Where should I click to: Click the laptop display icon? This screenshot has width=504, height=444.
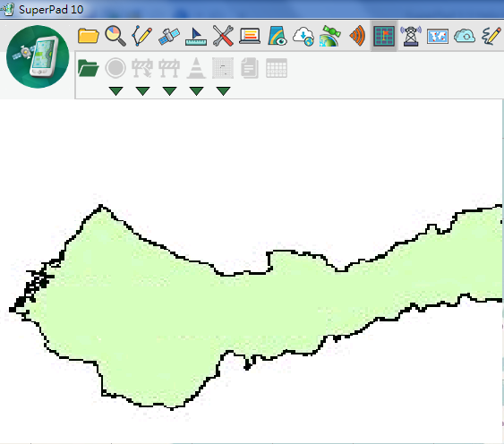click(250, 36)
